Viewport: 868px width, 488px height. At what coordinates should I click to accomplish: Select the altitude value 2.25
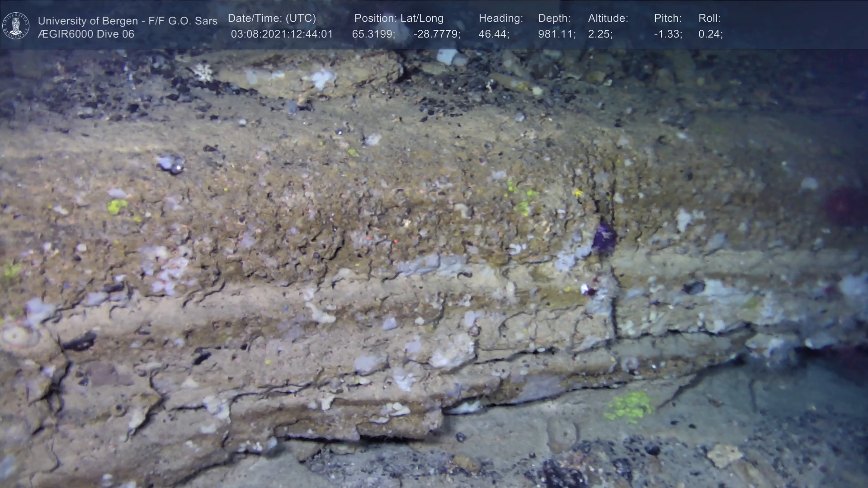(600, 34)
